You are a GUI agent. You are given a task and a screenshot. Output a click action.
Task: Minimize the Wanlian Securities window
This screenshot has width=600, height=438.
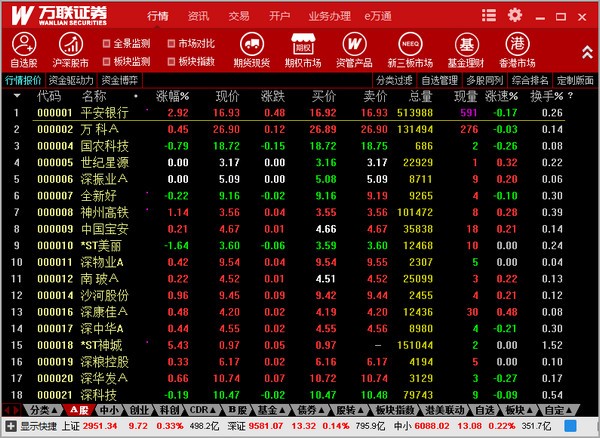[540, 17]
